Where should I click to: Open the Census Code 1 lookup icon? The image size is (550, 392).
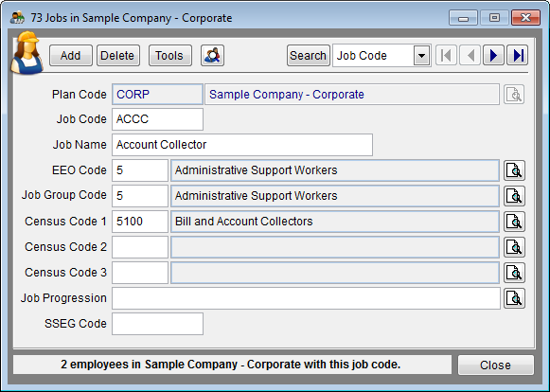coord(514,222)
